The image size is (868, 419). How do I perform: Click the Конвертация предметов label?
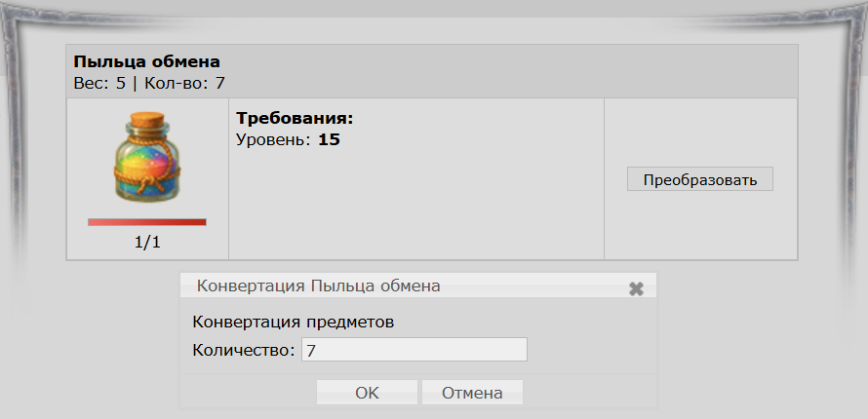(294, 322)
